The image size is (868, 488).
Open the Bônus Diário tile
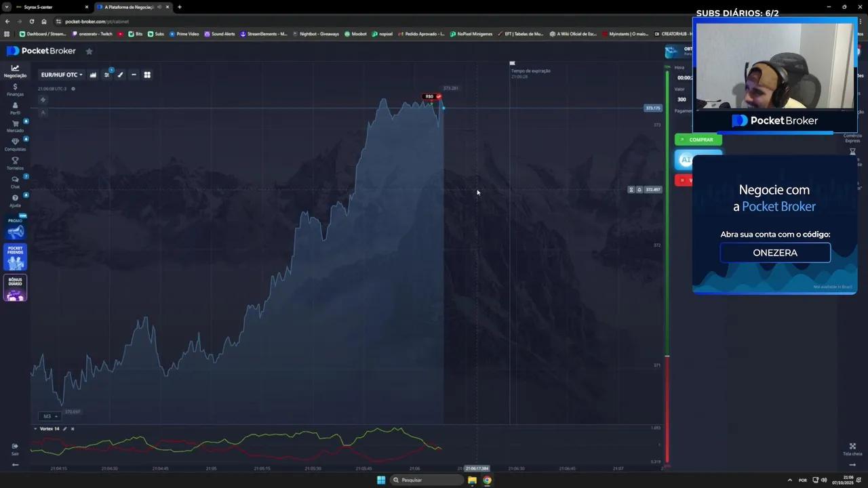15,287
